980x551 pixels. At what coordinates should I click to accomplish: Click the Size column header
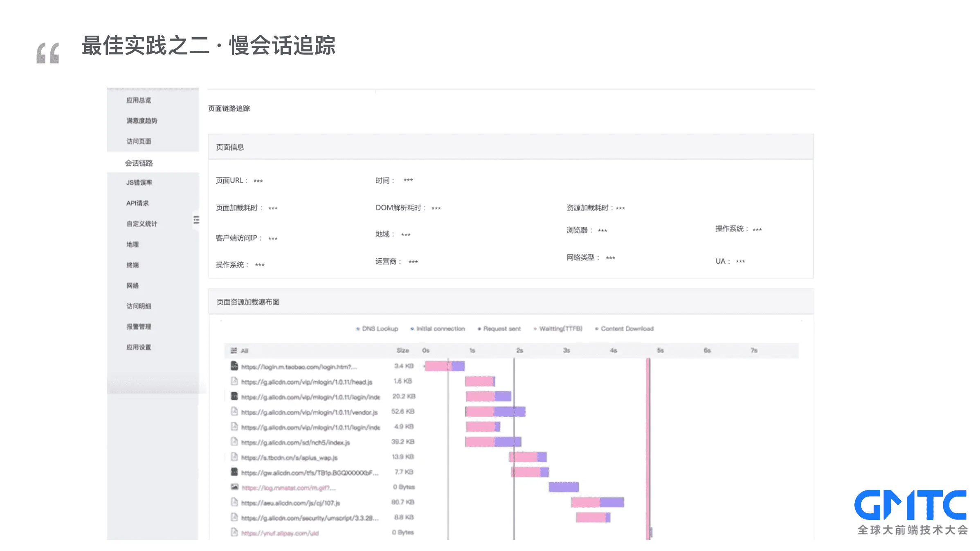coord(402,350)
